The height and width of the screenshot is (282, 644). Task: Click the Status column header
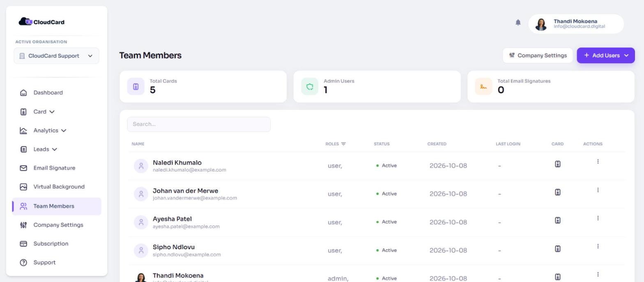(382, 144)
